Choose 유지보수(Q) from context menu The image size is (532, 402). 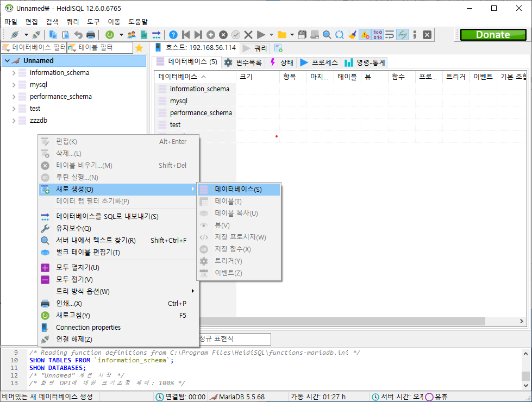coord(118,228)
